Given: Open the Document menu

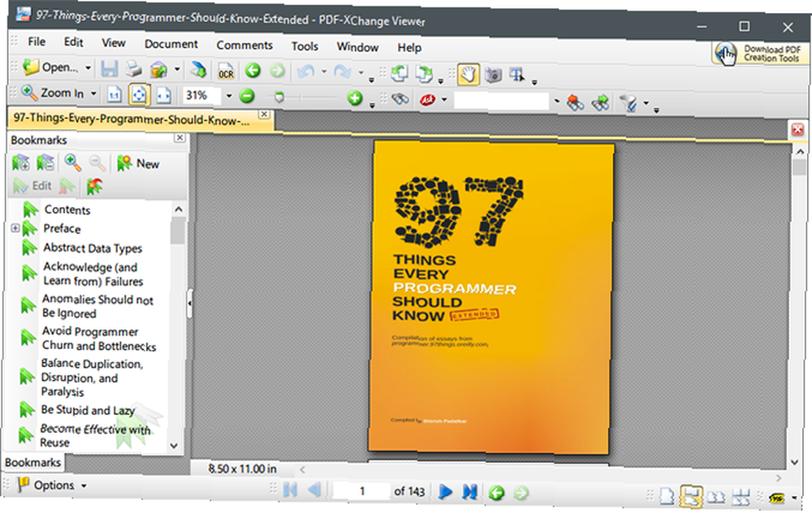Looking at the screenshot, I should (171, 44).
